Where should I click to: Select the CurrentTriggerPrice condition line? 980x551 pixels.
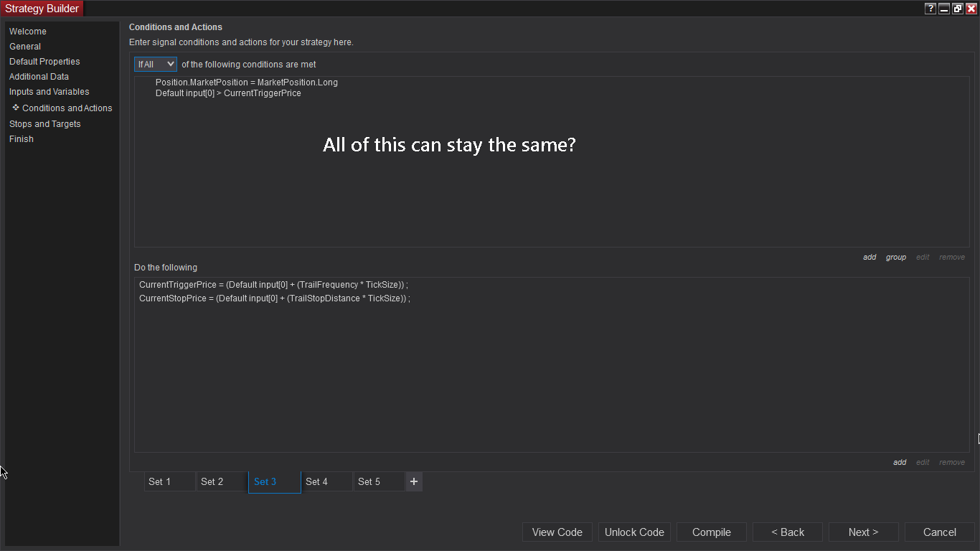(228, 93)
